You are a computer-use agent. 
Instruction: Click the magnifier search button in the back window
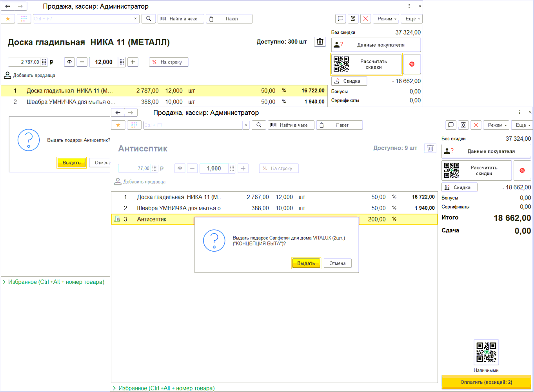pyautogui.click(x=149, y=19)
